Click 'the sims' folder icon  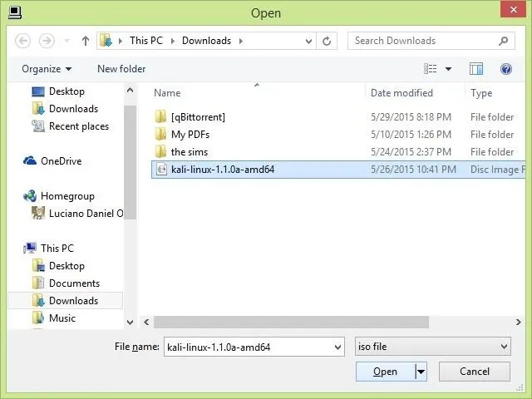point(160,151)
